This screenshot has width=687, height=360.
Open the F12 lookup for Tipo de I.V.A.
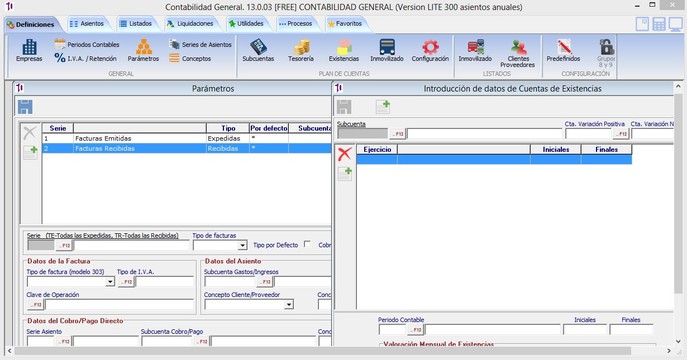pos(126,282)
